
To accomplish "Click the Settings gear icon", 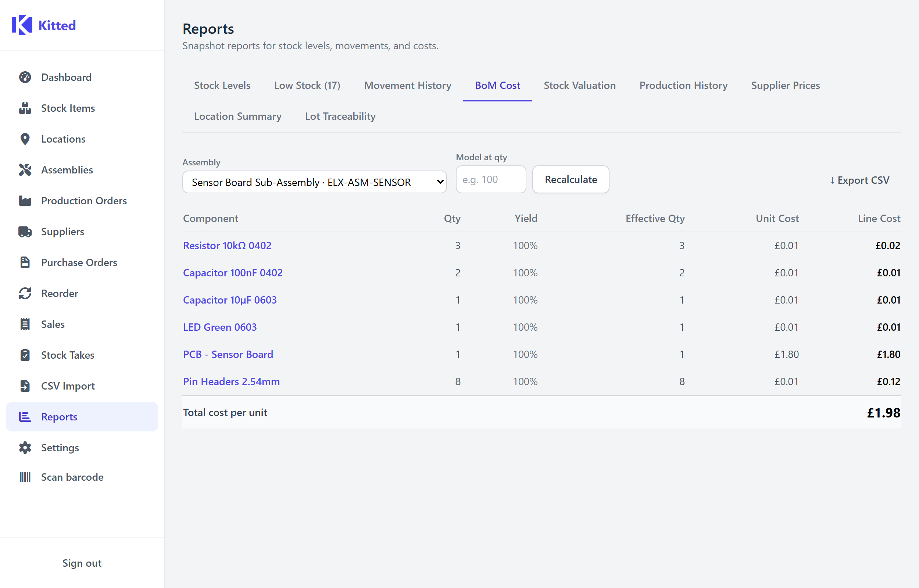I will coord(25,448).
